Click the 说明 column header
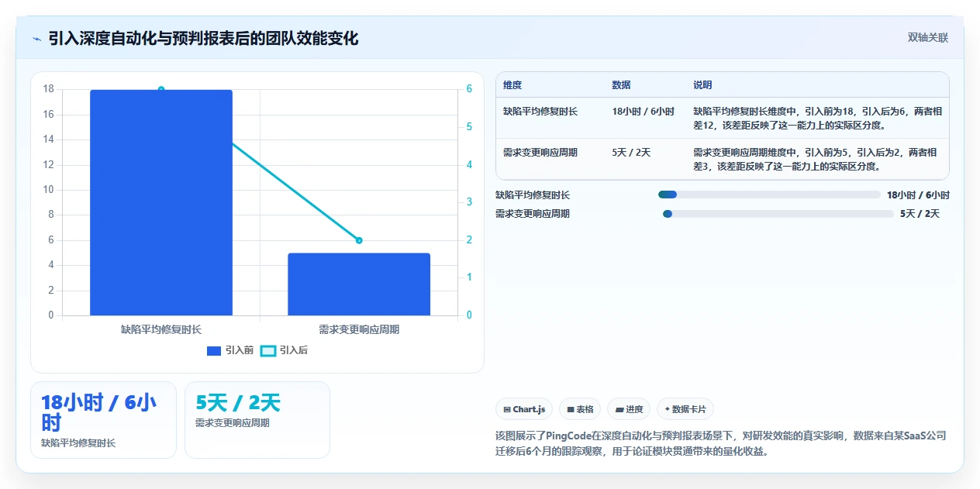This screenshot has width=980, height=489. pos(702,85)
